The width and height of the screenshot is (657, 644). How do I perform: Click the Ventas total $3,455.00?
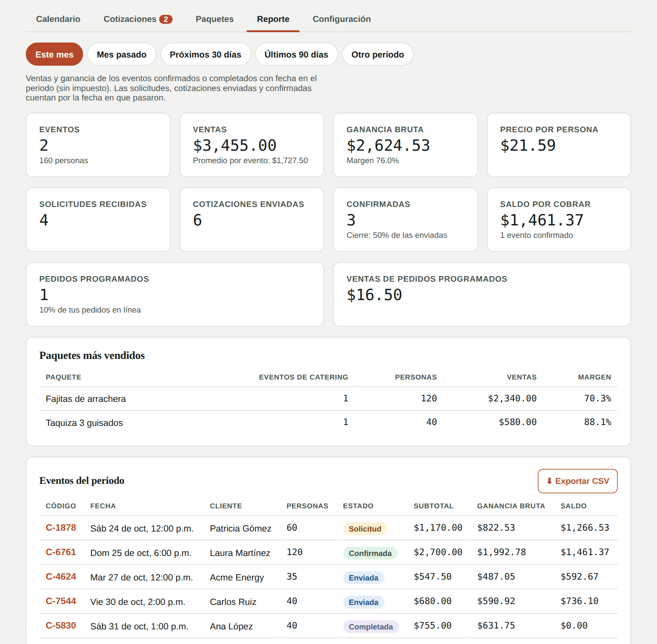235,146
